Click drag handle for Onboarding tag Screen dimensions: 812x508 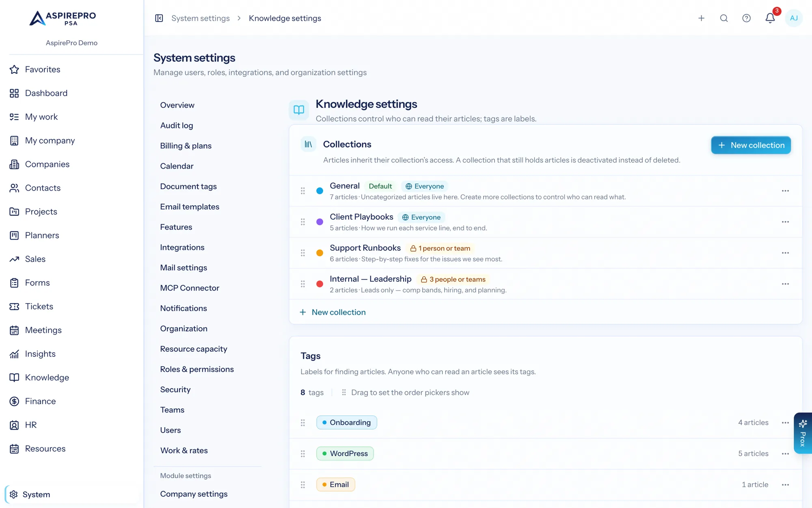coord(303,423)
